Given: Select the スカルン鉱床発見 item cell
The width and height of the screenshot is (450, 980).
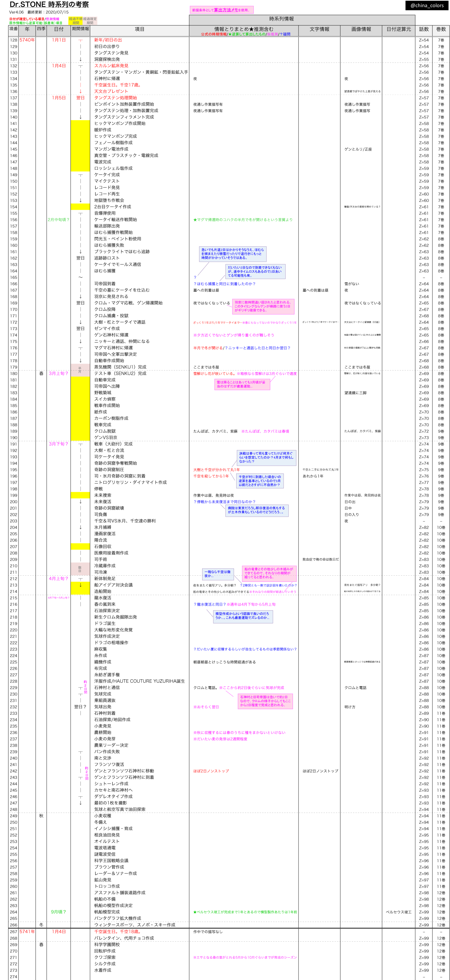Looking at the screenshot, I should (111, 66).
